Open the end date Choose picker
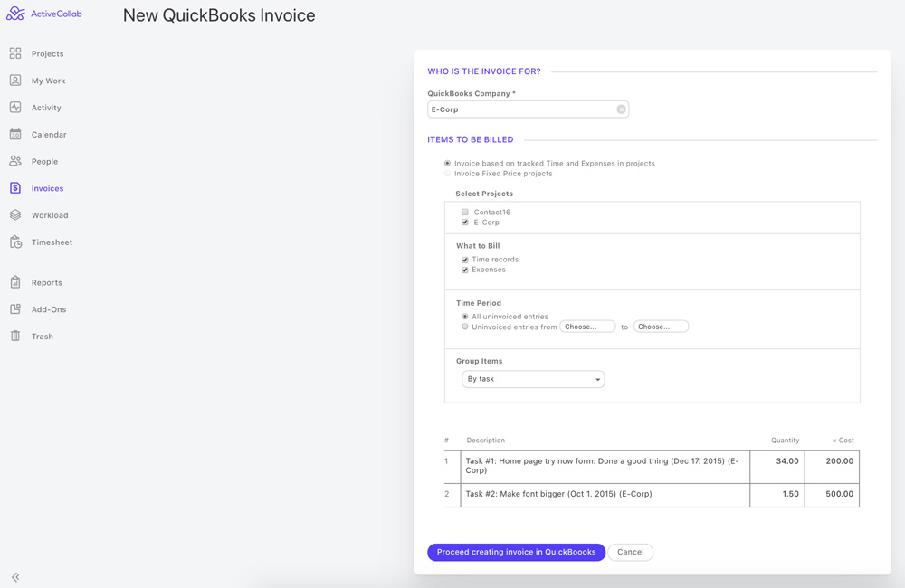 [661, 327]
